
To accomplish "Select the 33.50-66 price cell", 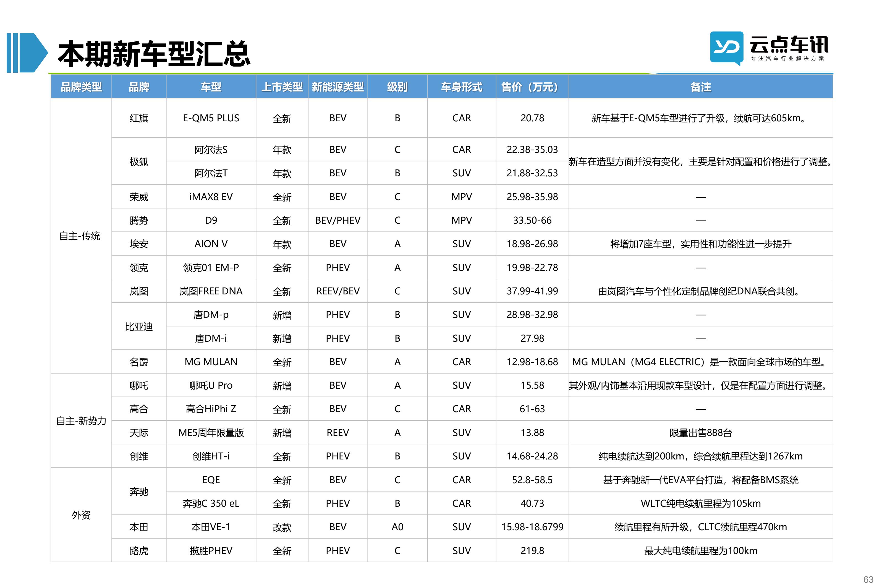I will (x=532, y=220).
